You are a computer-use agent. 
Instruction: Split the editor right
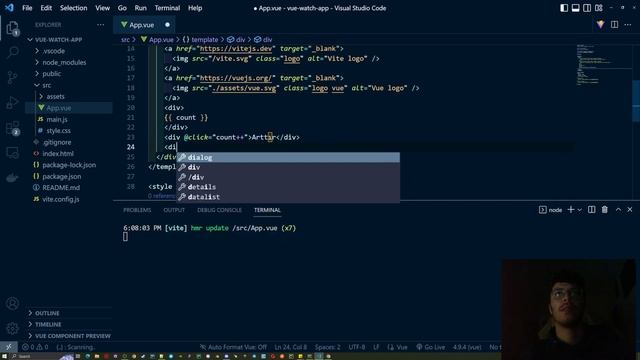coord(614,25)
